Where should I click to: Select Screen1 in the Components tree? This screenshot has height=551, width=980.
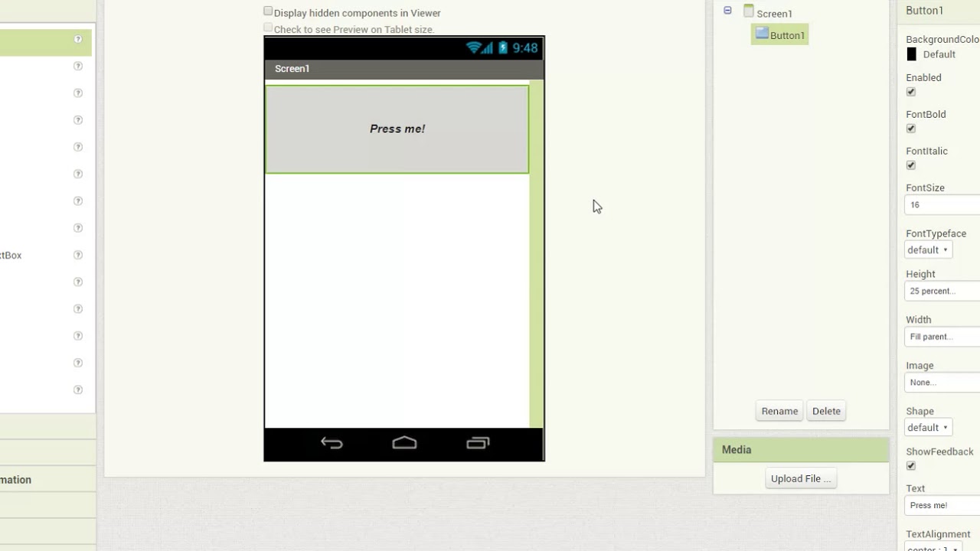(774, 14)
